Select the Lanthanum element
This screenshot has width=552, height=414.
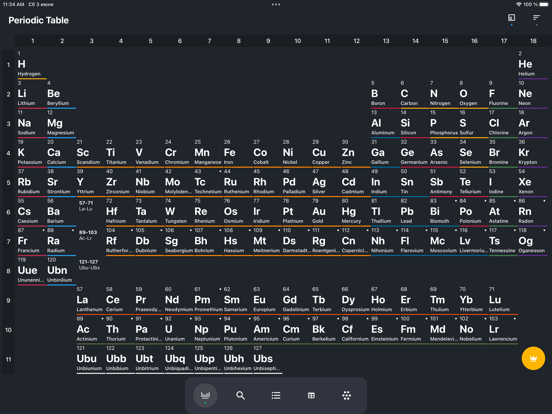click(x=91, y=301)
